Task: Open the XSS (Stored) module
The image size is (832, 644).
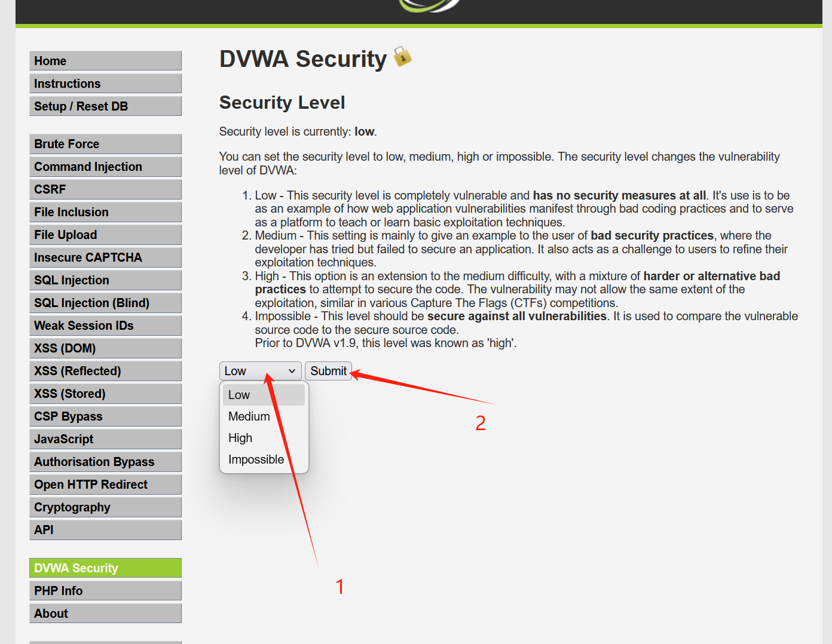Action: (x=105, y=394)
